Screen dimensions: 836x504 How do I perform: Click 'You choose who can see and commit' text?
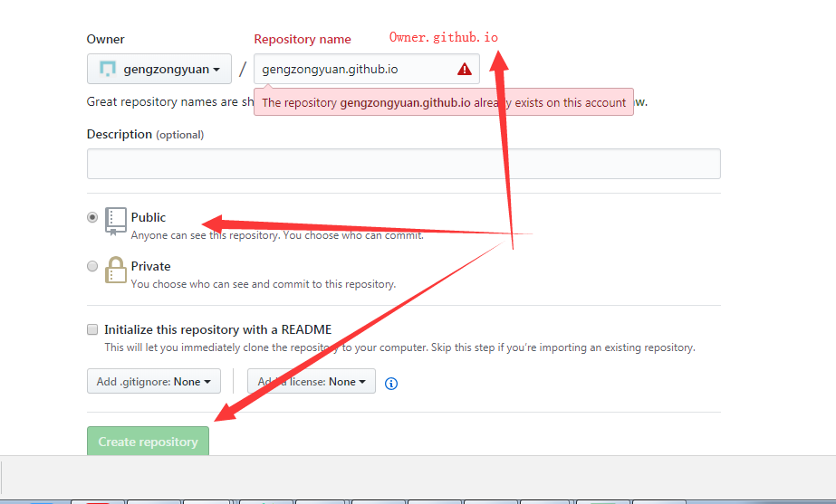point(264,284)
